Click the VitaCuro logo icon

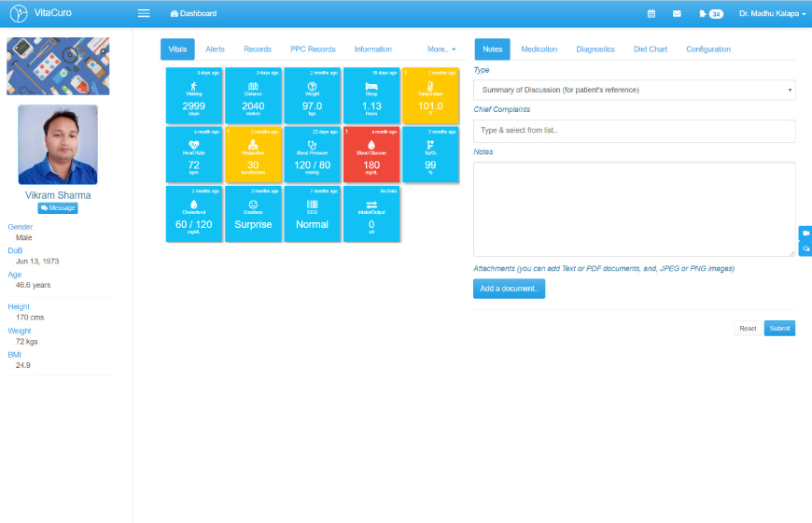pos(16,13)
